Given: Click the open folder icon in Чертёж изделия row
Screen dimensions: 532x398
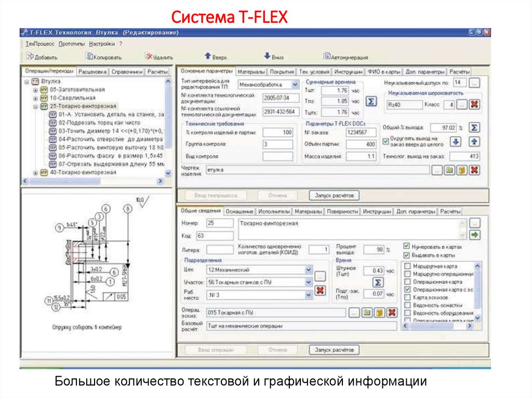Looking at the screenshot, I should (449, 170).
